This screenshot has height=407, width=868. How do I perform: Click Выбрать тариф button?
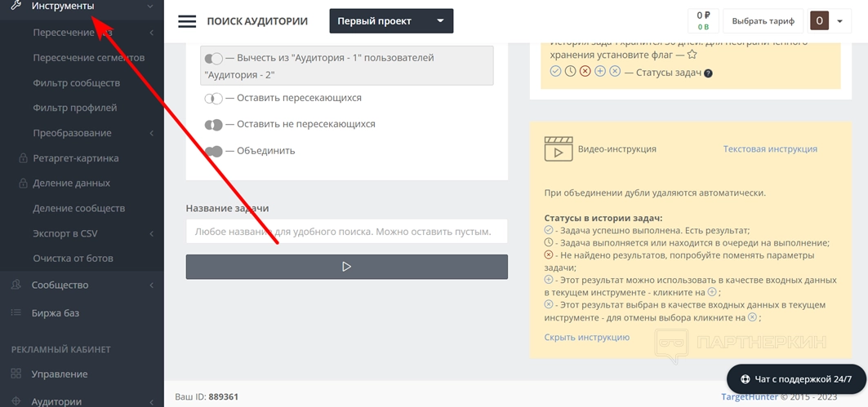point(763,21)
